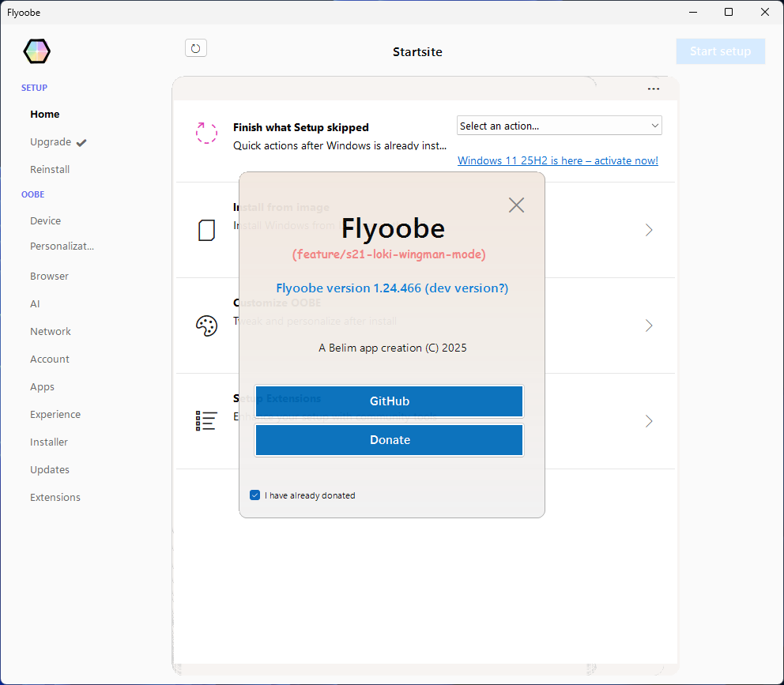Click the checkmark next to Upgrade
784x685 pixels.
click(81, 142)
